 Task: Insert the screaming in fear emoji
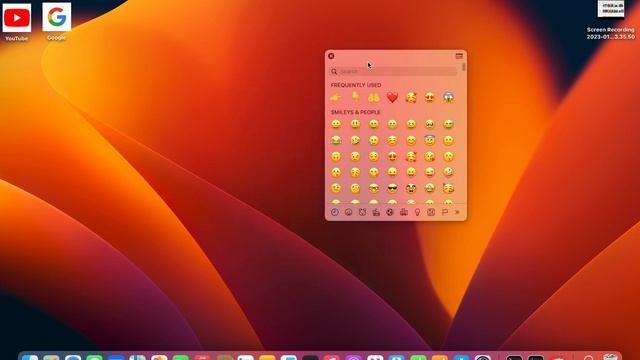449,98
